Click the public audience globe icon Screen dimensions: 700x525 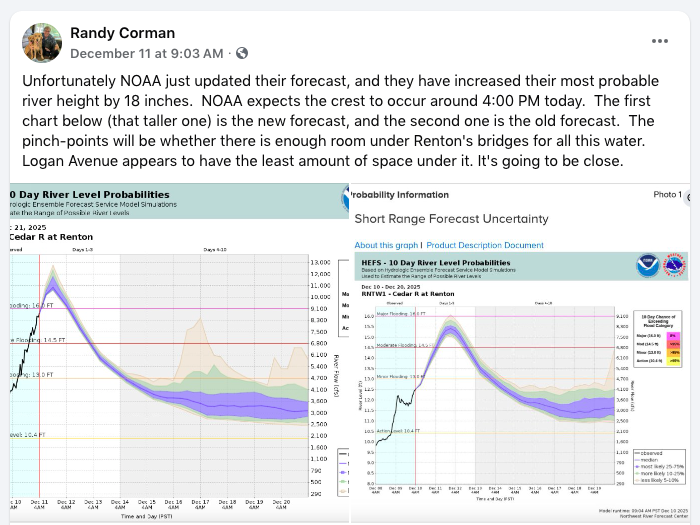pyautogui.click(x=241, y=53)
